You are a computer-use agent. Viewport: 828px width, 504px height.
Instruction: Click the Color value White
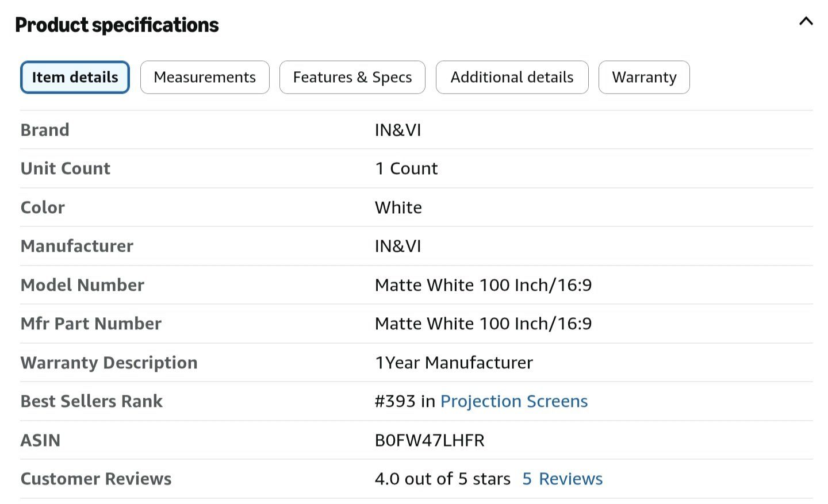pyautogui.click(x=398, y=207)
